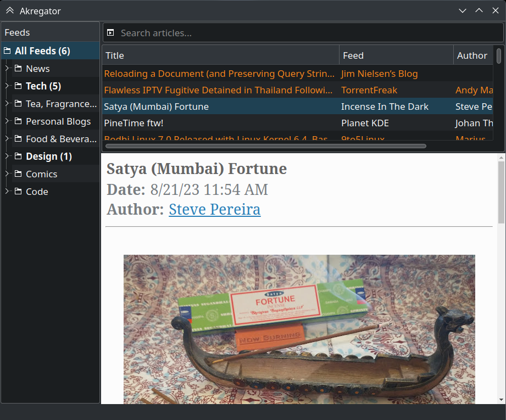Sort articles by Feed column header

pyautogui.click(x=396, y=55)
